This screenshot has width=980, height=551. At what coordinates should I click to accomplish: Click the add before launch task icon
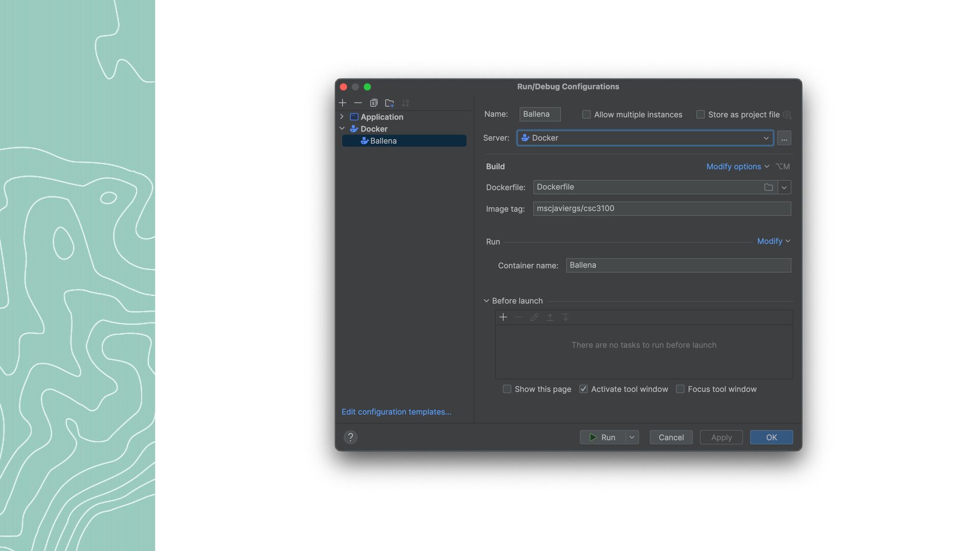click(x=503, y=317)
